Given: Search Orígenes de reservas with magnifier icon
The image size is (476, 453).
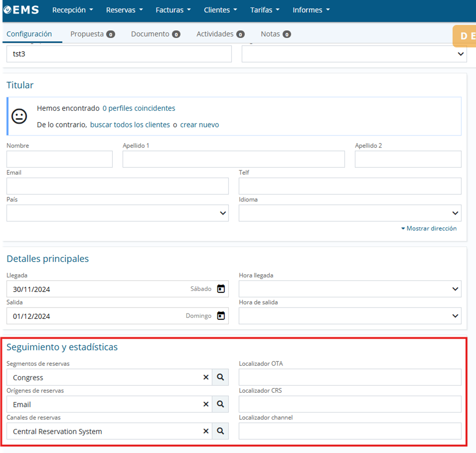Looking at the screenshot, I should pos(220,404).
